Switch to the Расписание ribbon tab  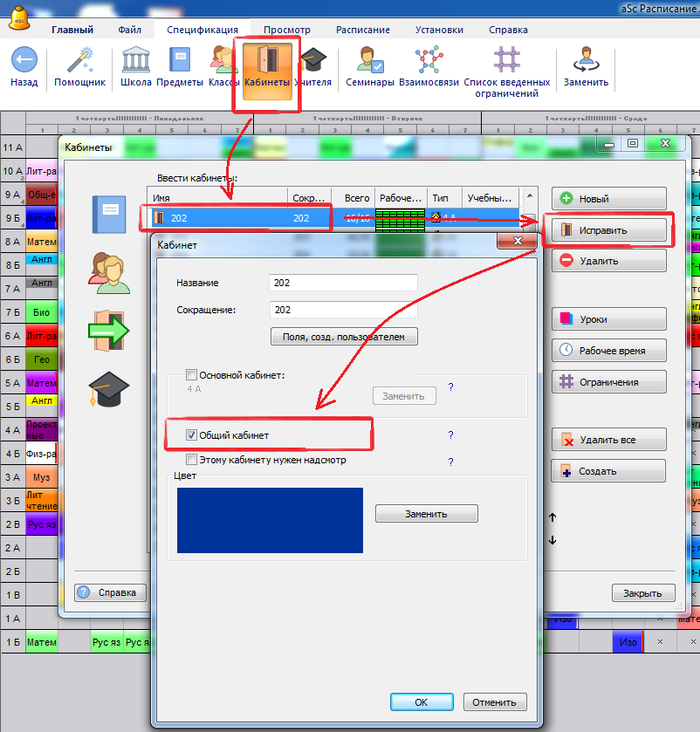[363, 30]
